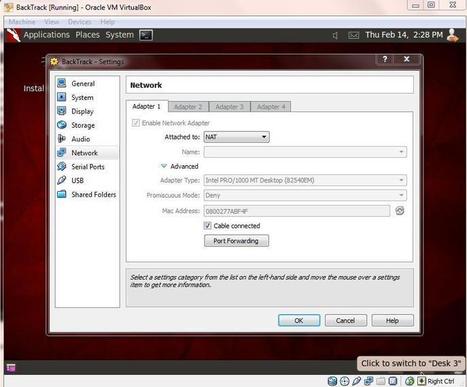The image size is (467, 387).
Task: Switch to Adapter 2 tab
Action: [x=188, y=107]
